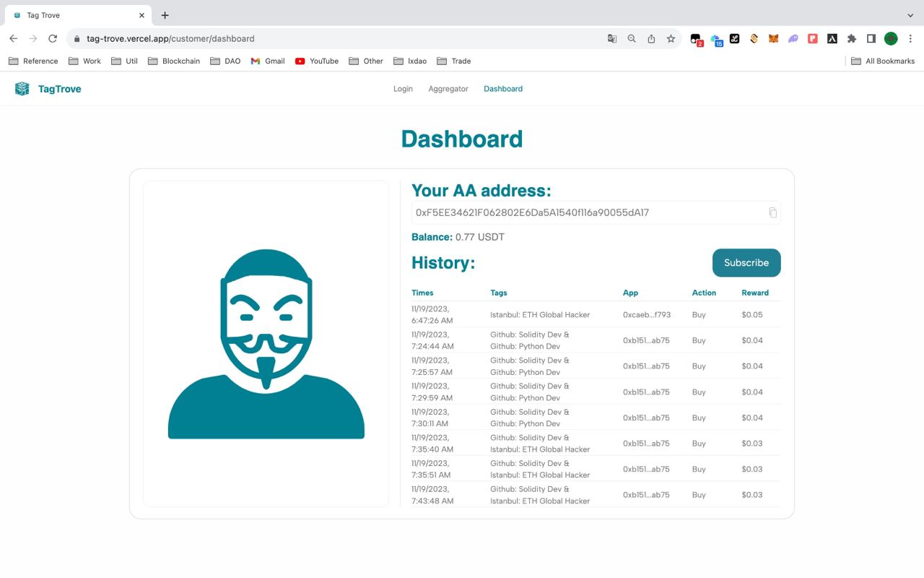The height and width of the screenshot is (578, 924).
Task: Open the Chrome profile avatar
Action: pos(890,38)
